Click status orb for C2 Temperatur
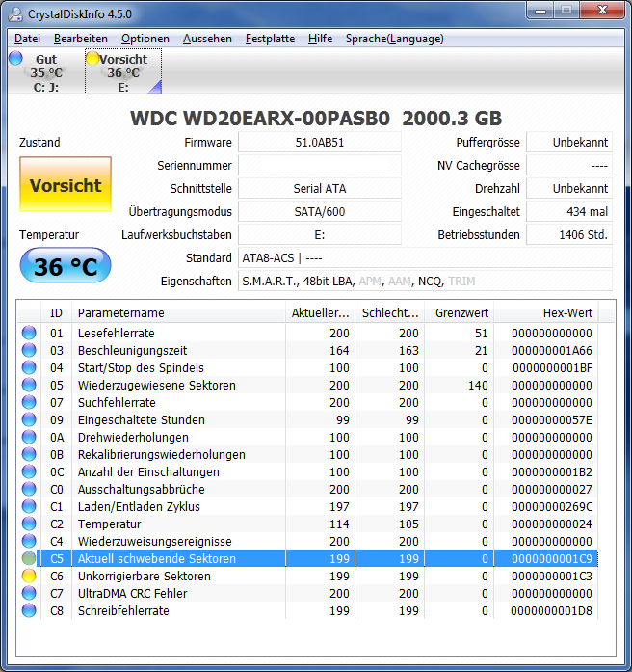Viewport: 632px width, 672px height. [x=29, y=524]
